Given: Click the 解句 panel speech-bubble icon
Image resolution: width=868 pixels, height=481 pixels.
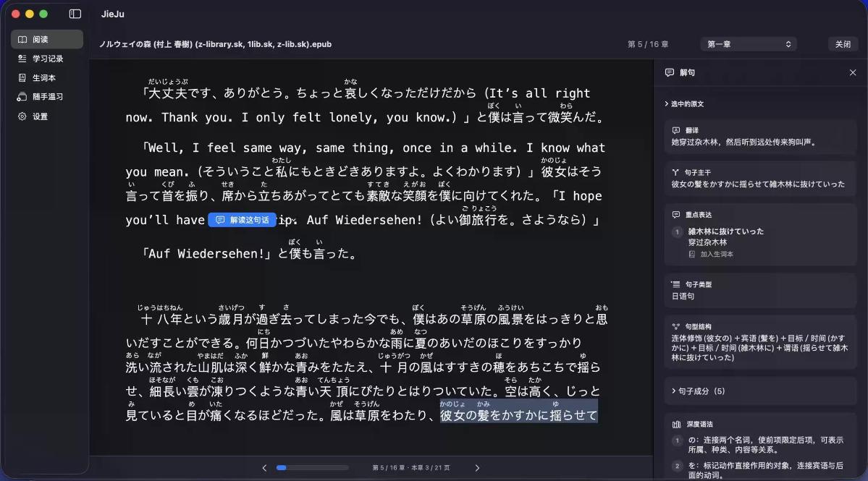Looking at the screenshot, I should coord(669,72).
